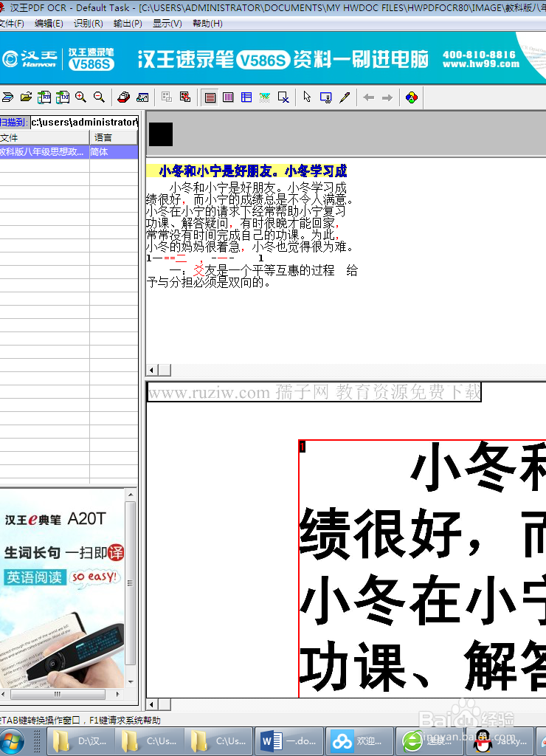Image resolution: width=546 pixels, height=756 pixels.
Task: Click the A20T e典笔 advertisement image
Action: (63, 588)
